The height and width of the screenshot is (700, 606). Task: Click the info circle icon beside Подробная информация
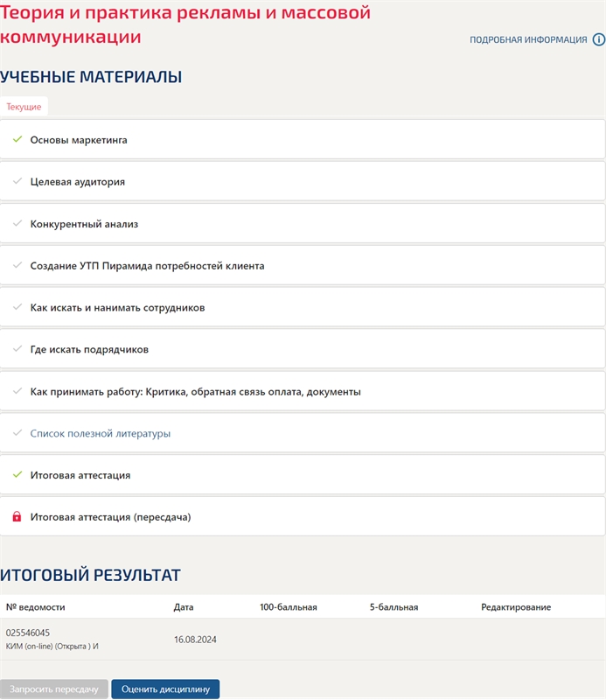(x=599, y=39)
